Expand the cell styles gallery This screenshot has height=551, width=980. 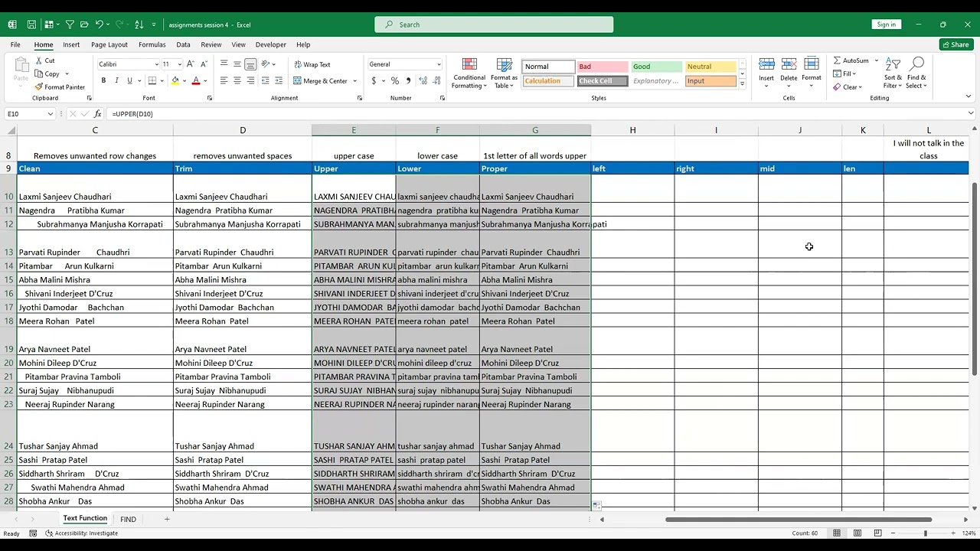(742, 83)
